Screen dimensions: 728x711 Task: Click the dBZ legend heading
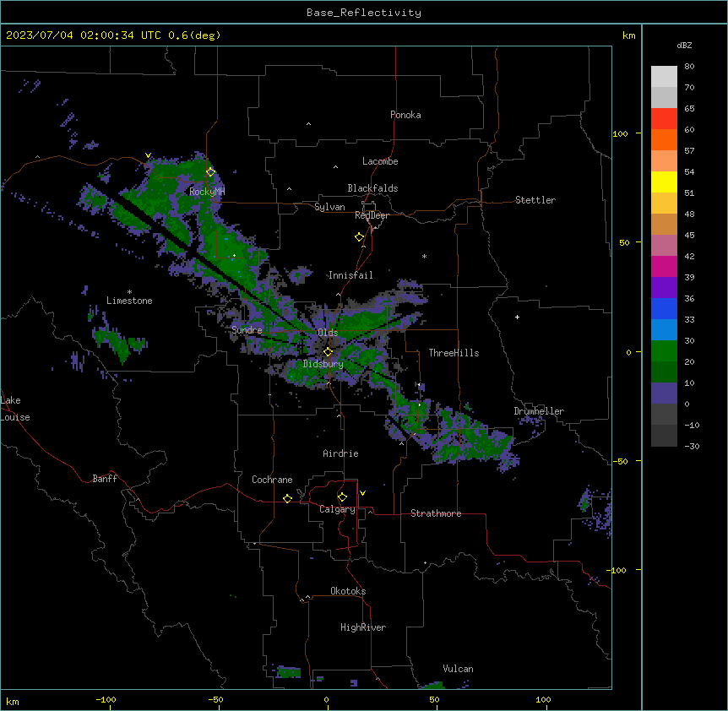684,45
